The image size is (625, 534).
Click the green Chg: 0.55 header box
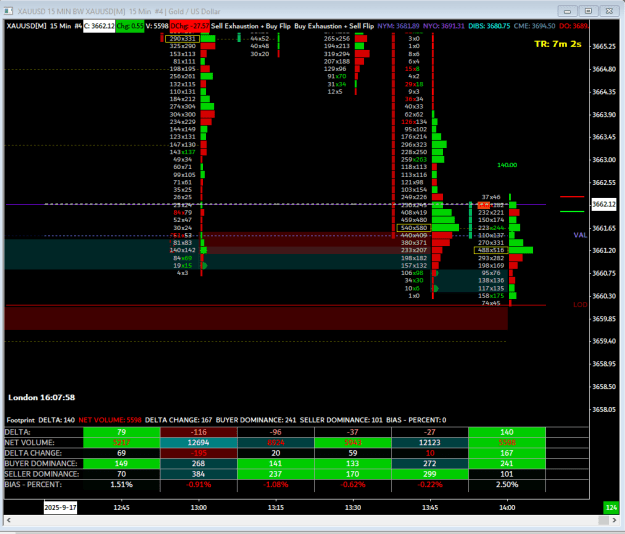[x=130, y=26]
